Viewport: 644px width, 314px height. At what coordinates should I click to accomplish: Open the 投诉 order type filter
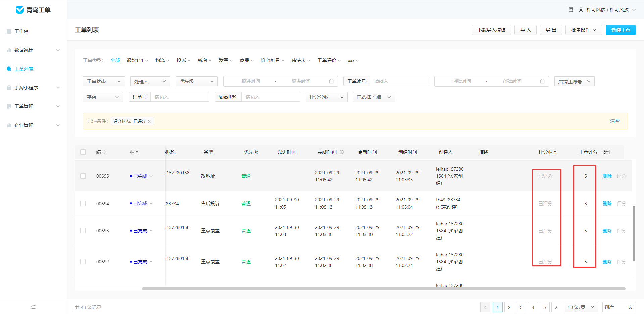coord(184,60)
